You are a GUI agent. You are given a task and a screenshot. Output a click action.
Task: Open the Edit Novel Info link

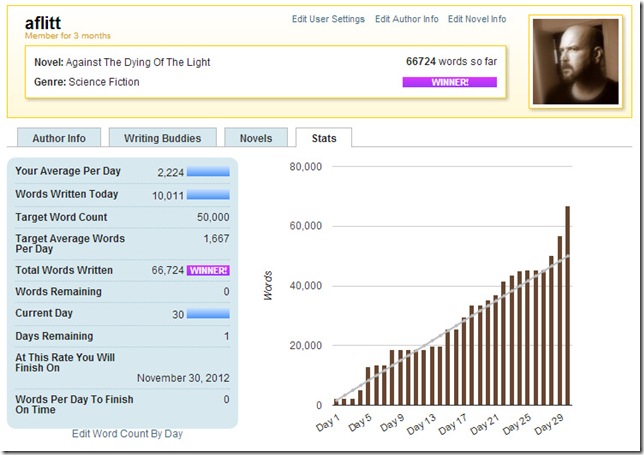tap(477, 19)
